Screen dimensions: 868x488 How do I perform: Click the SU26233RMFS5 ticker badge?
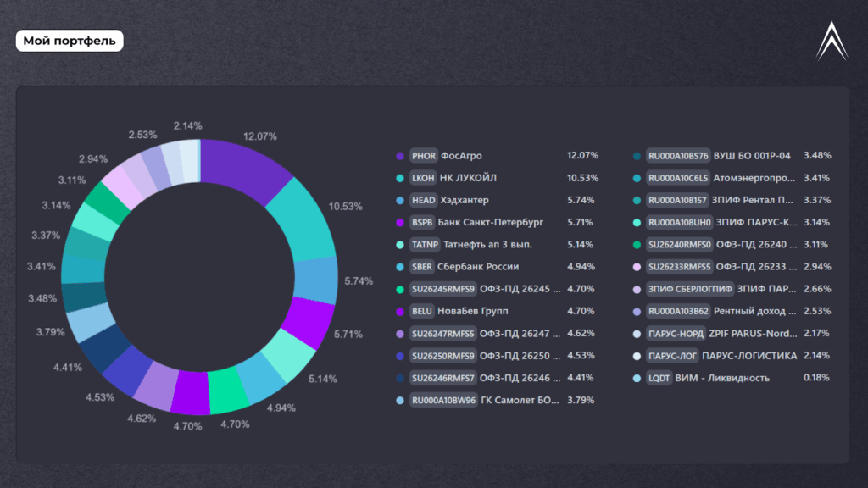tap(679, 266)
